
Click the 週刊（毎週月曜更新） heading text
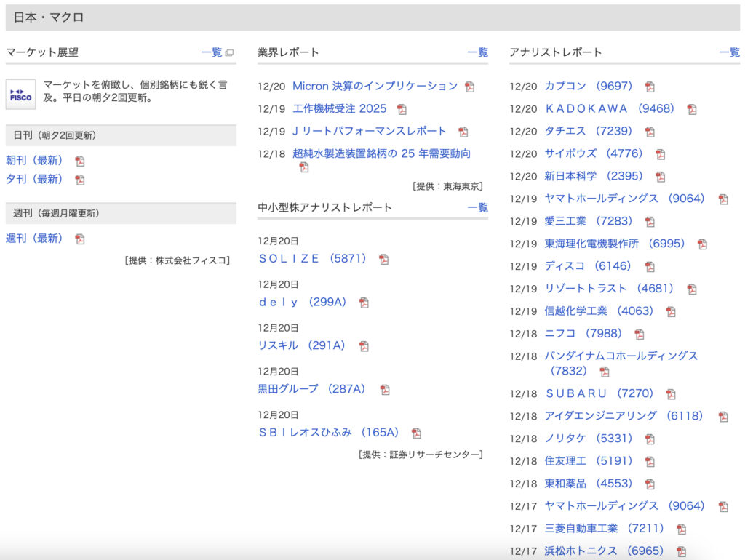[56, 214]
